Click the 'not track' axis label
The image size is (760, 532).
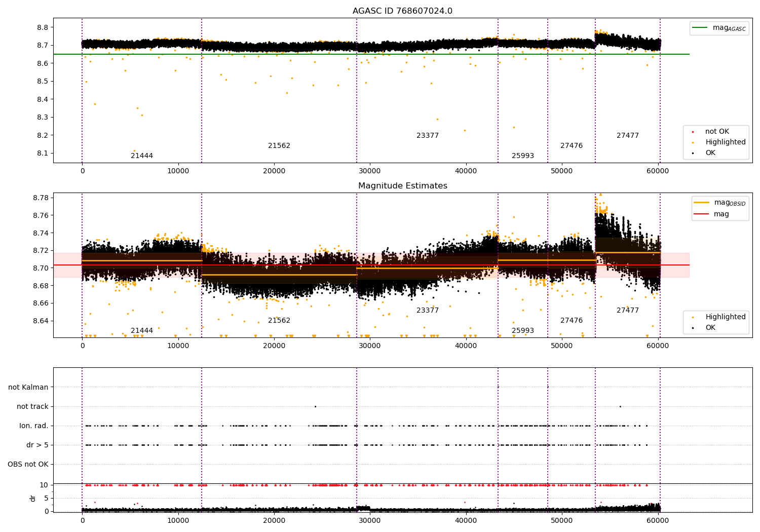point(32,407)
